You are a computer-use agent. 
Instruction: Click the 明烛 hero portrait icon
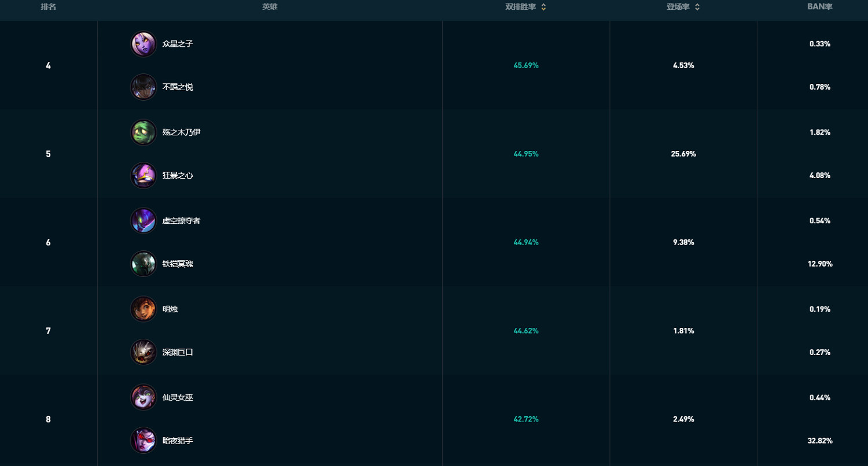click(x=144, y=309)
